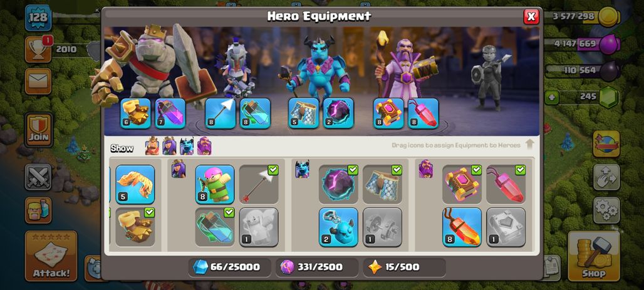
Task: Open the Shop
Action: 593,256
